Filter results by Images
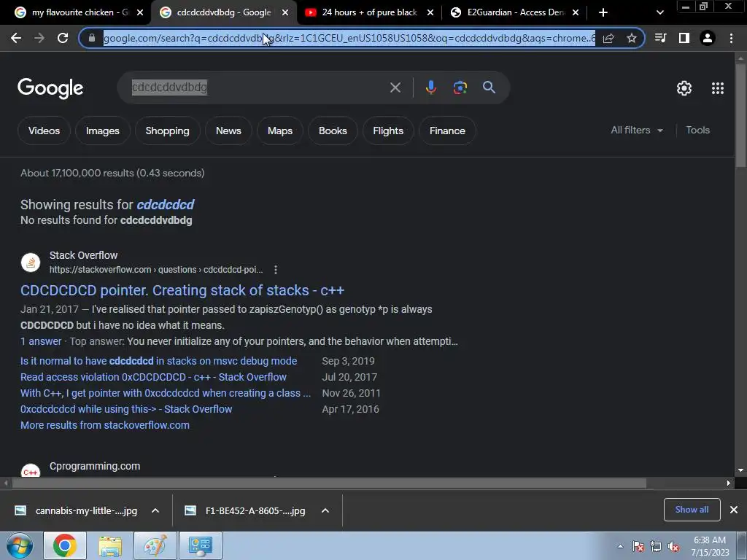Screen dimensions: 747x560 (x=102, y=131)
